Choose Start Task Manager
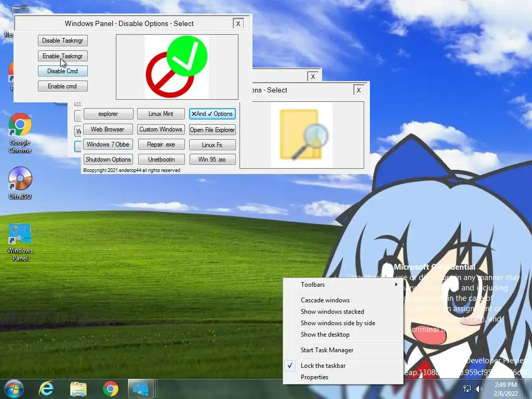The image size is (532, 399). point(343,350)
